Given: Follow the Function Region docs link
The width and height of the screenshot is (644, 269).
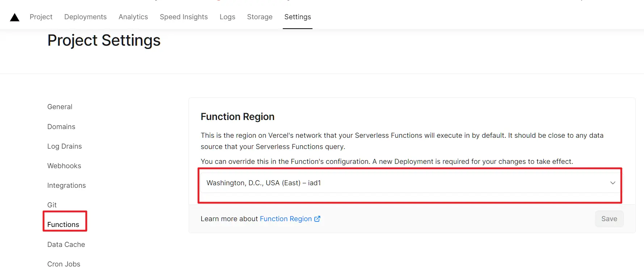Looking at the screenshot, I should [286, 219].
